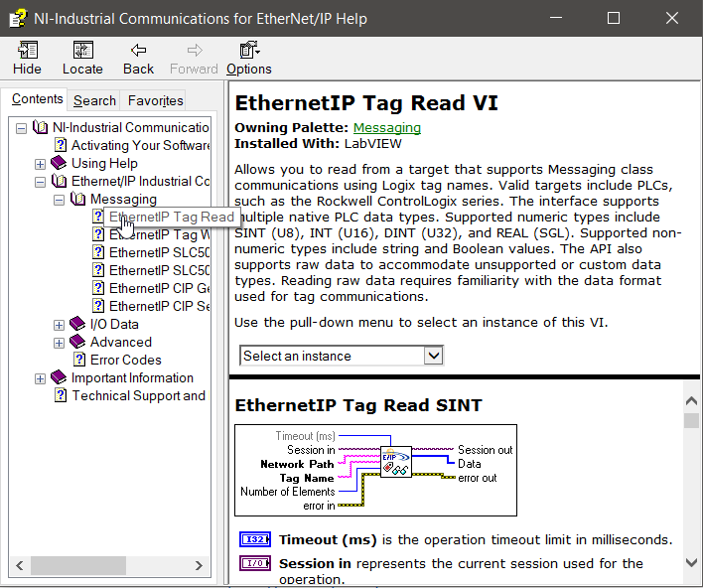Click the closed book icon beside I/O Data

click(x=77, y=324)
